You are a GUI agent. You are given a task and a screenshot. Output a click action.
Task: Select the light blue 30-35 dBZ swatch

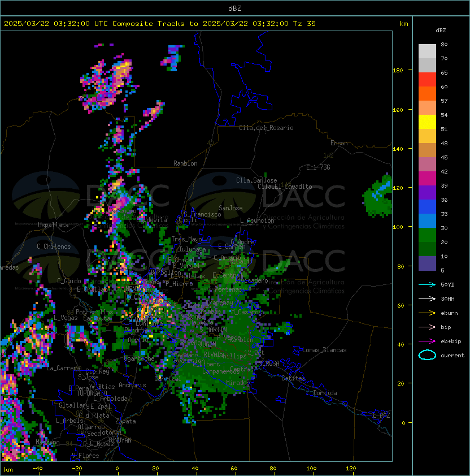coord(427,221)
